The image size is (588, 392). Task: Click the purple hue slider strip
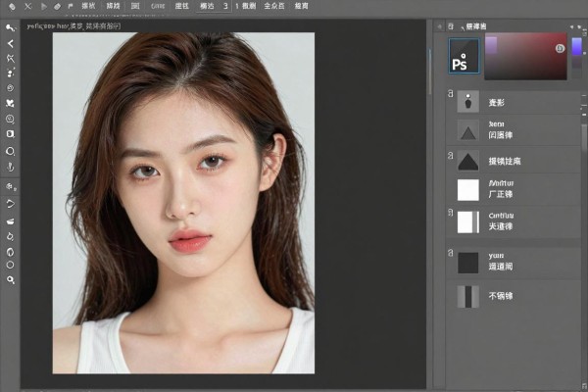coord(577,46)
